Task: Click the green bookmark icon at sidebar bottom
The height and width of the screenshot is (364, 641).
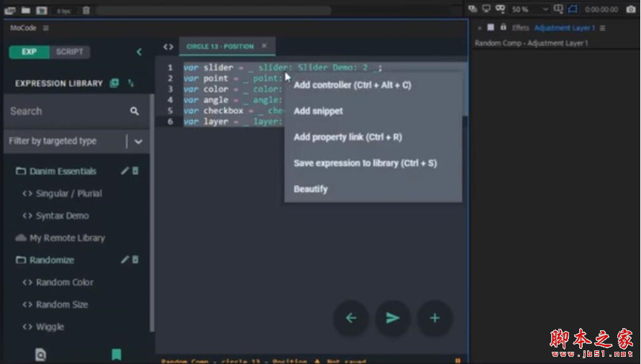Action: click(x=117, y=354)
